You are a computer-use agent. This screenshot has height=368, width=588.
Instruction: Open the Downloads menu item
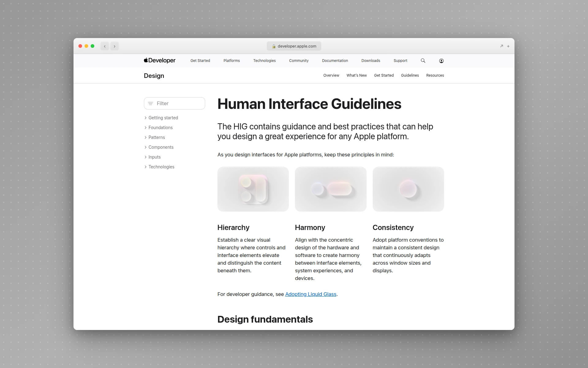pyautogui.click(x=371, y=60)
